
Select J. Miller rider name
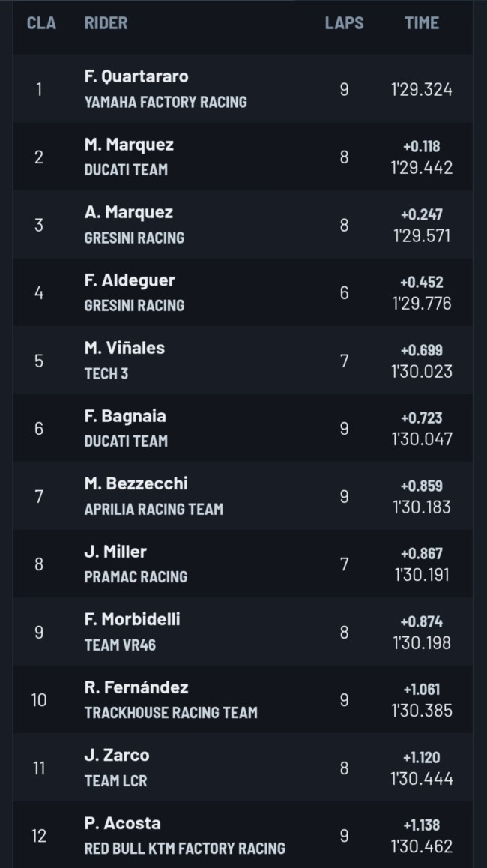point(115,552)
